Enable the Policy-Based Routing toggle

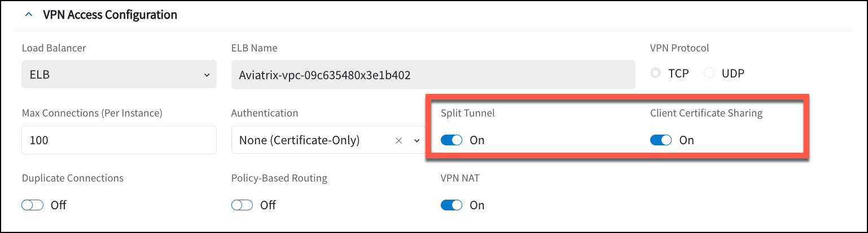242,205
